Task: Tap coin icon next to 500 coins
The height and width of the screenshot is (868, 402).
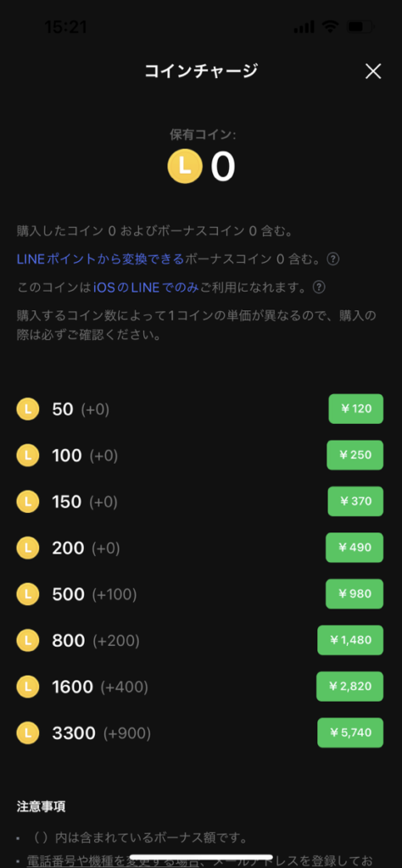Action: (28, 594)
